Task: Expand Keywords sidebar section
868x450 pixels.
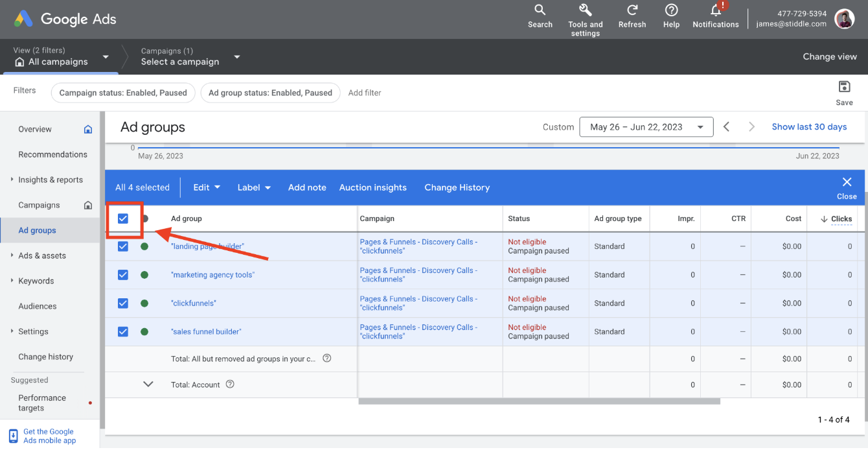Action: 12,281
